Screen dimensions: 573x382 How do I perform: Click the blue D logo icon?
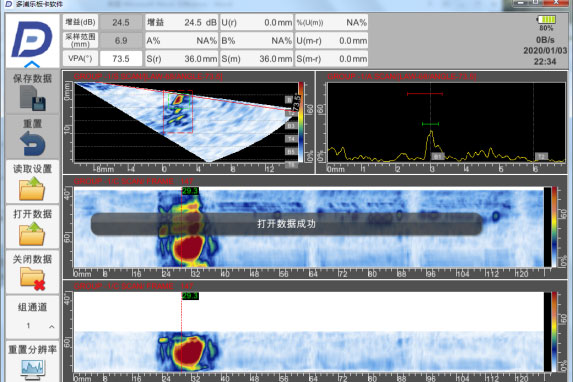31,39
